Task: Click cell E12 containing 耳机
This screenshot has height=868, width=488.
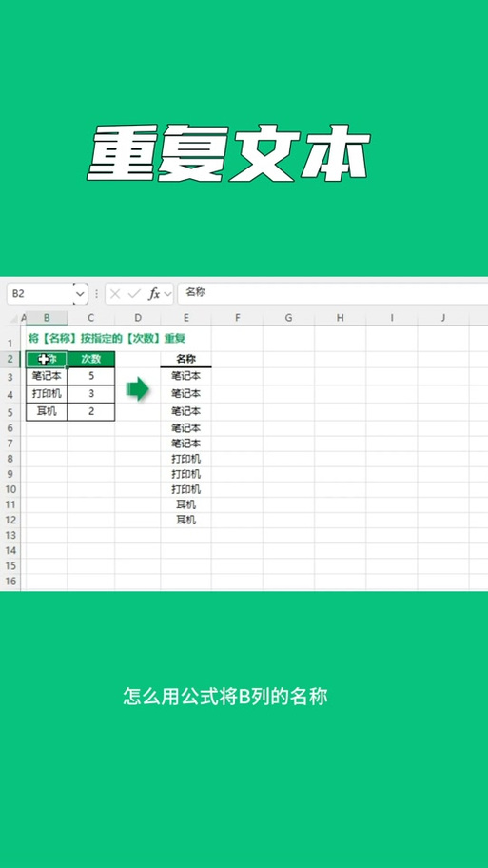Action: (185, 520)
